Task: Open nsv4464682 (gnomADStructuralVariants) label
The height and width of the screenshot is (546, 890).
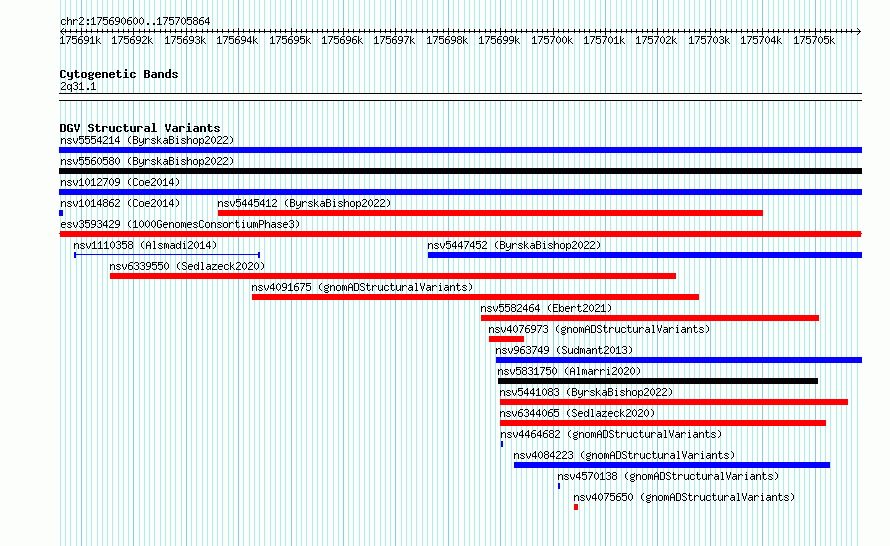Action: pyautogui.click(x=611, y=434)
